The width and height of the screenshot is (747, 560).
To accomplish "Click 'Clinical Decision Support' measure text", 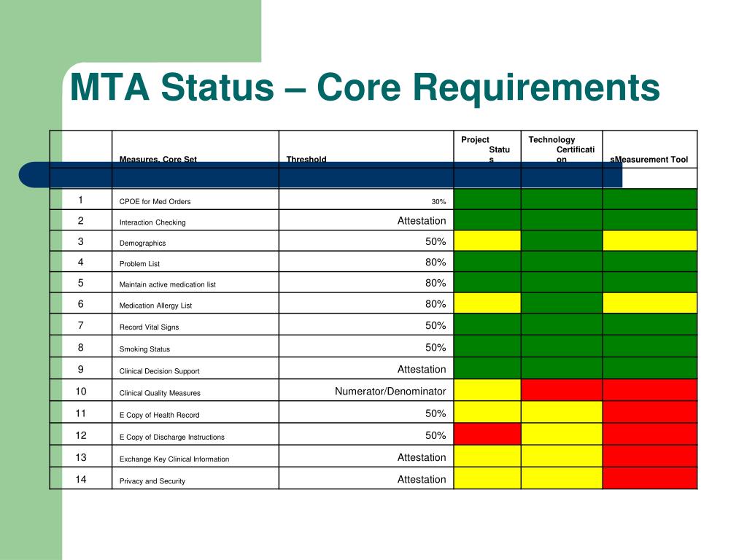I will click(x=160, y=371).
